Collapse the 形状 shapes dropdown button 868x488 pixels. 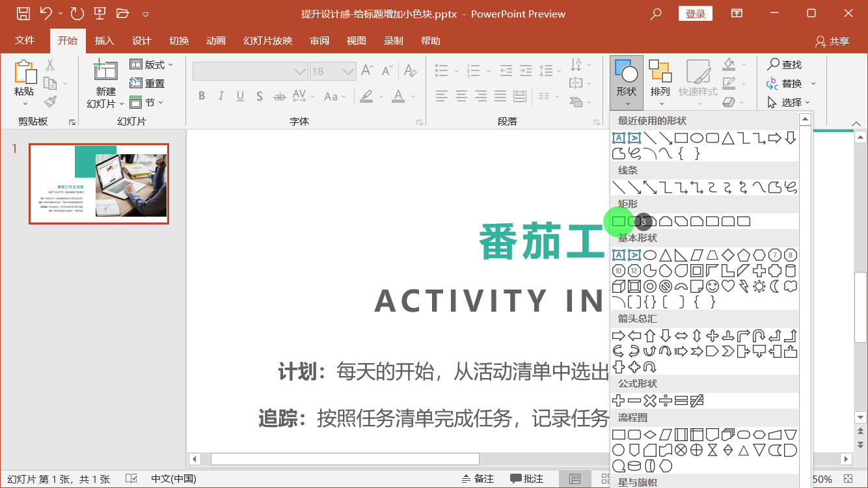(627, 83)
